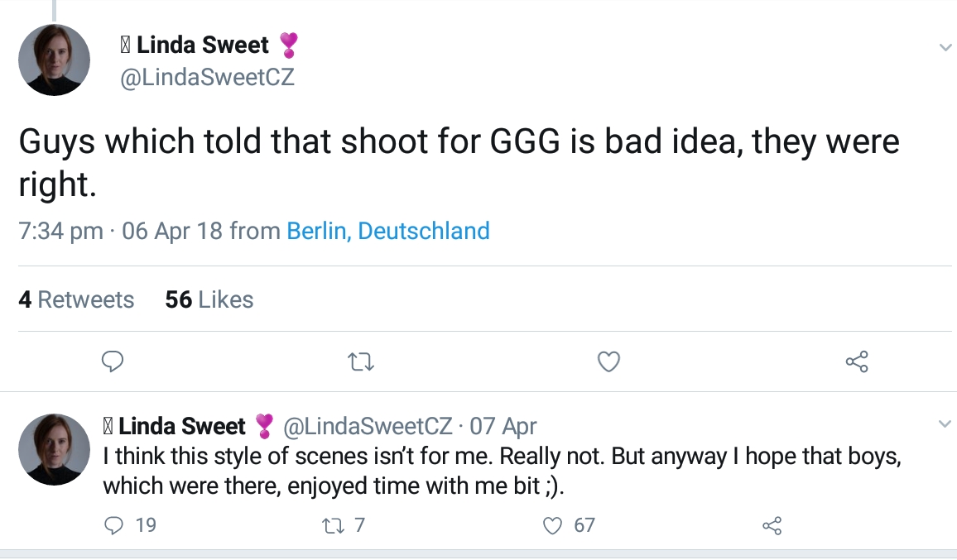Screen dimensions: 957x560
Task: Open the share icon on the main tweet
Action: [857, 362]
